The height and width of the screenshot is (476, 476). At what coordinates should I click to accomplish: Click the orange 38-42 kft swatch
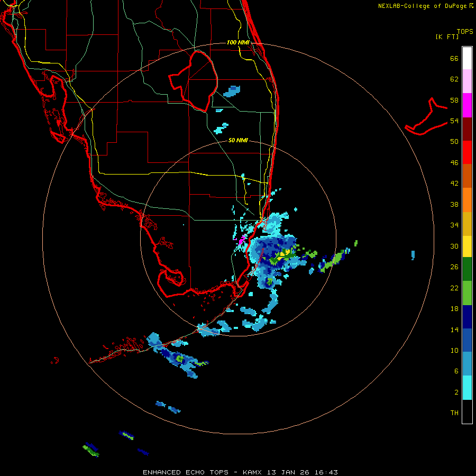[x=467, y=200]
